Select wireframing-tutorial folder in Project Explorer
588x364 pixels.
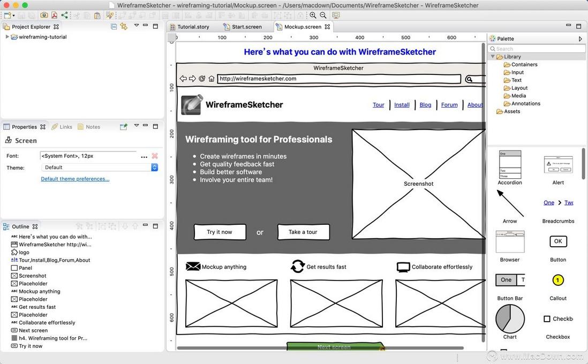(x=39, y=37)
